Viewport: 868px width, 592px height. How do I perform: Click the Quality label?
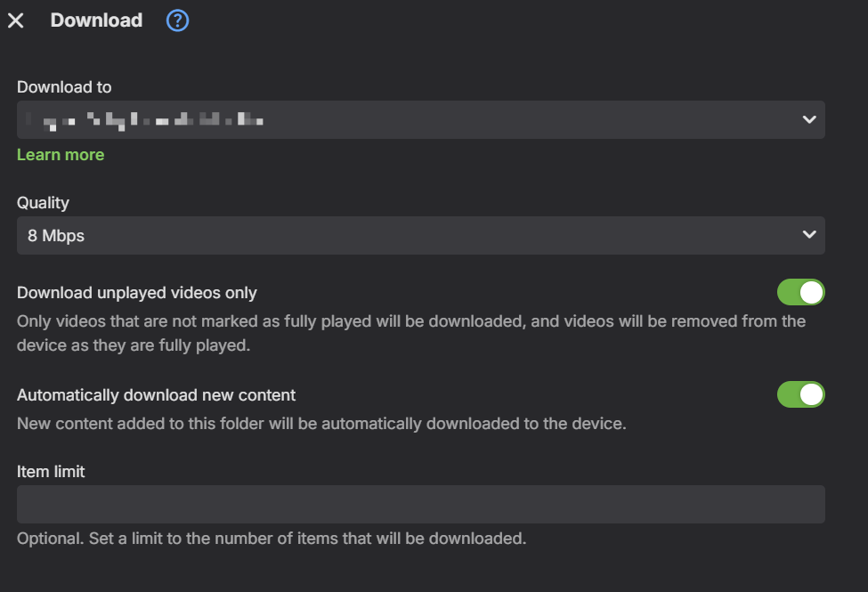[43, 203]
